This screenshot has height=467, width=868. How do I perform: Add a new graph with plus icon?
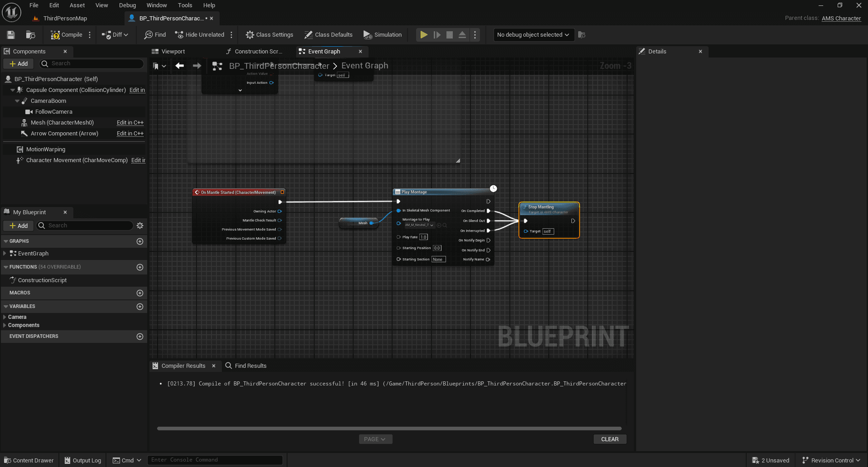point(140,241)
